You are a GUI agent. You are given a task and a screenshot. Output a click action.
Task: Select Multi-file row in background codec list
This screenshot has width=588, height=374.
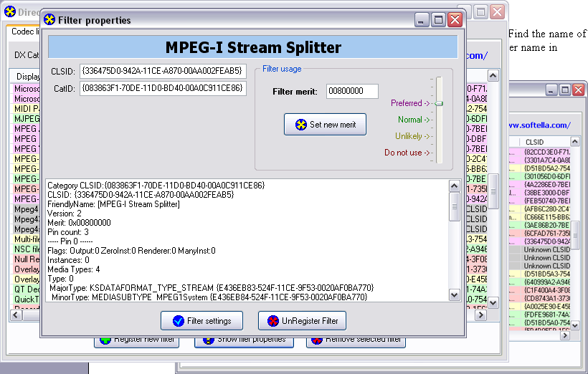click(27, 239)
